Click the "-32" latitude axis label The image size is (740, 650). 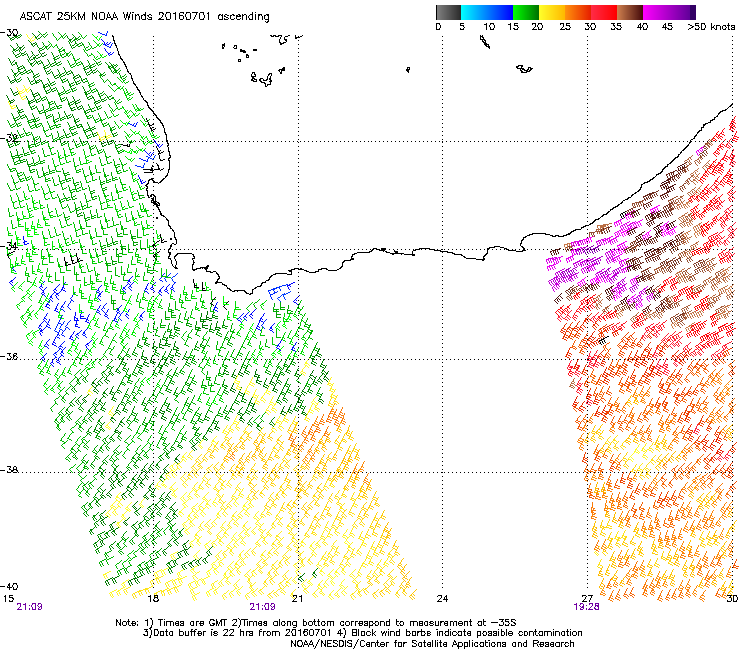tap(9, 138)
